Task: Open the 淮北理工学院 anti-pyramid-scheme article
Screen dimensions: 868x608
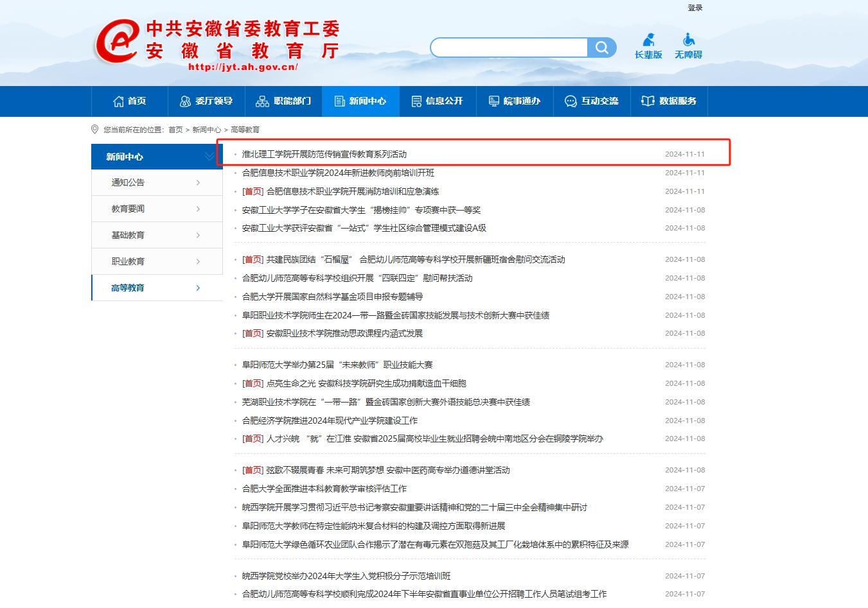Action: tap(324, 154)
